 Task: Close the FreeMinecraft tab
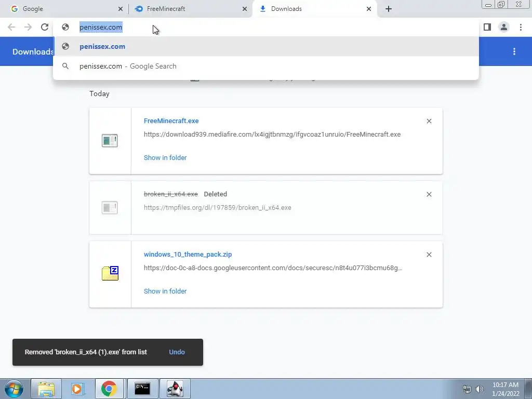[x=245, y=9]
